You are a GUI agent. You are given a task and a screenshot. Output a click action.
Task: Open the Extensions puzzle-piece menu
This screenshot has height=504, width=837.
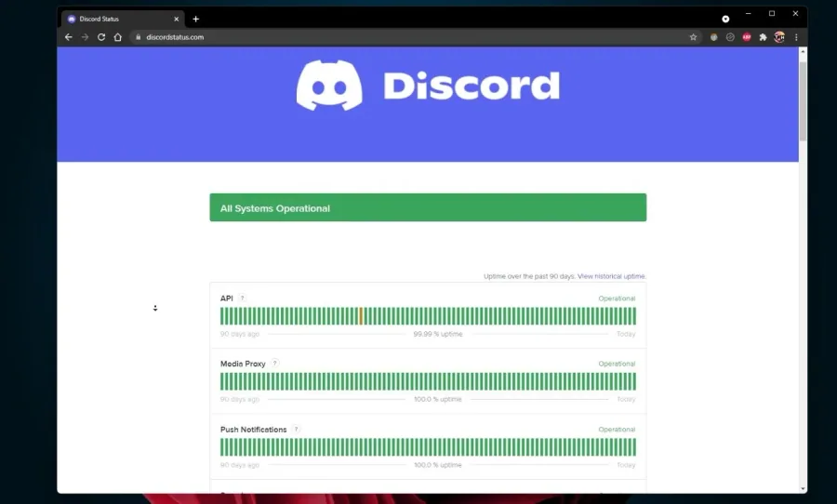(763, 37)
